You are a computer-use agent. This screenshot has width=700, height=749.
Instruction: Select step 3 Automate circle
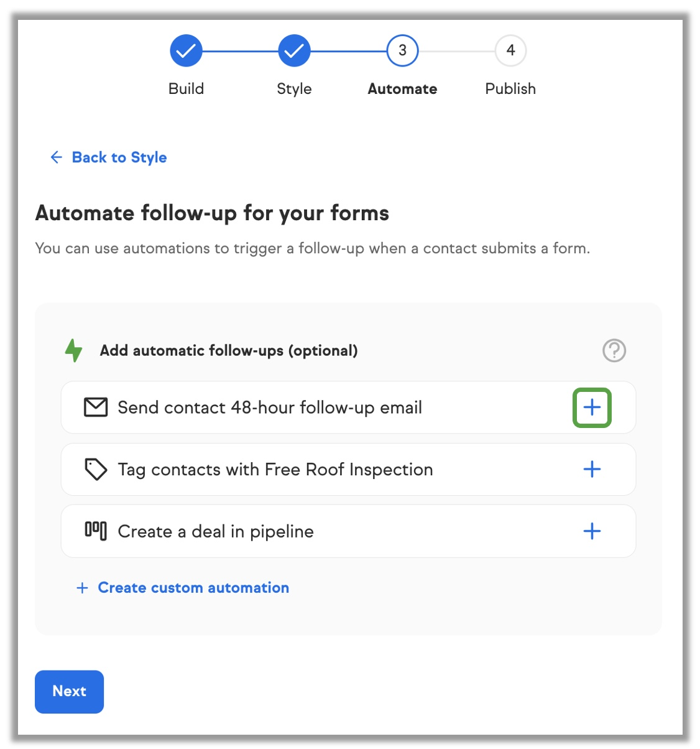tap(402, 50)
